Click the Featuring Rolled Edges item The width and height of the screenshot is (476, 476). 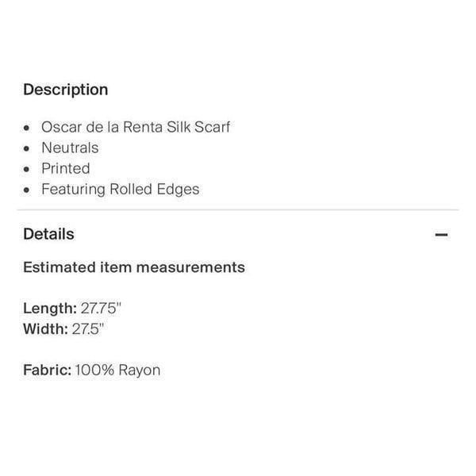coord(121,190)
